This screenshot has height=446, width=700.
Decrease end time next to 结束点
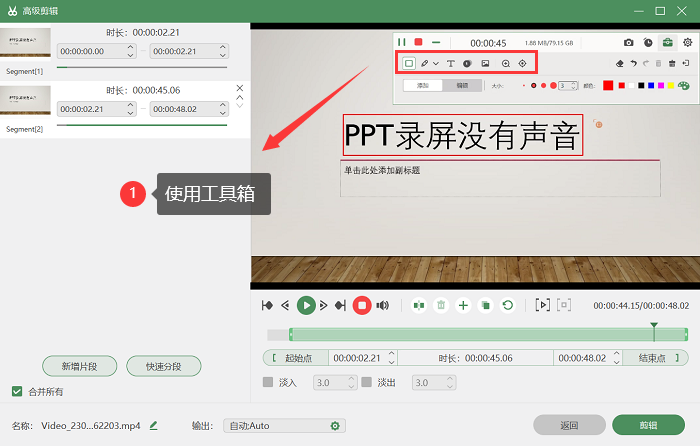[617, 362]
